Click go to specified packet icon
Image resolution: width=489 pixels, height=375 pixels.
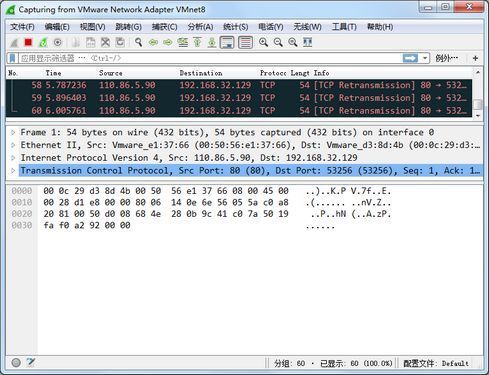coord(183,42)
